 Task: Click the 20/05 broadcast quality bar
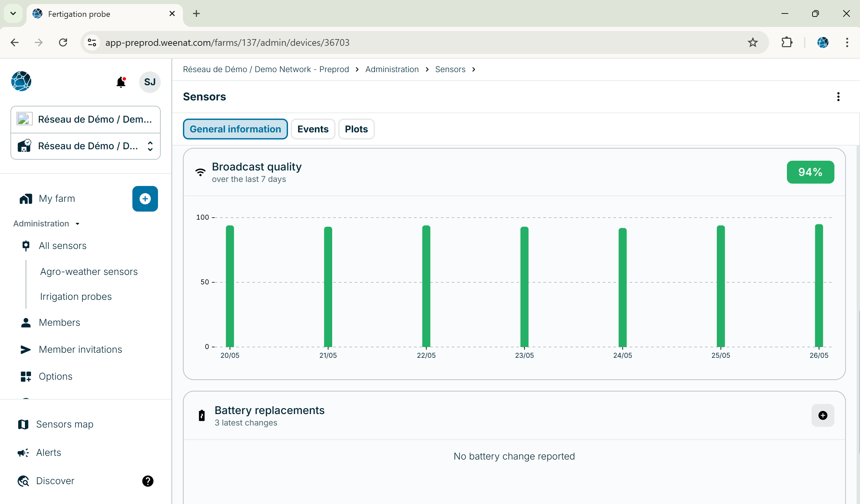pyautogui.click(x=230, y=286)
